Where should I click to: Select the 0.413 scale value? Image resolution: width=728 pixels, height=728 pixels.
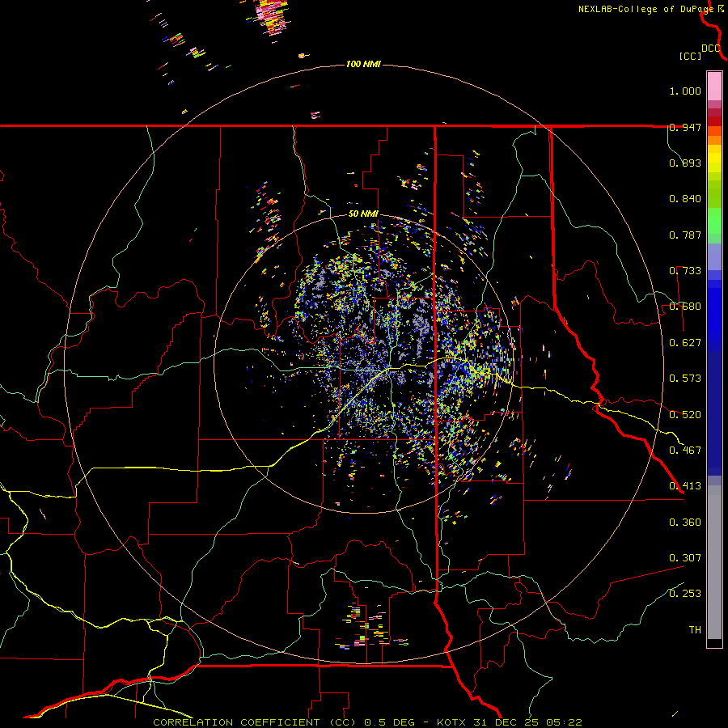pyautogui.click(x=685, y=486)
